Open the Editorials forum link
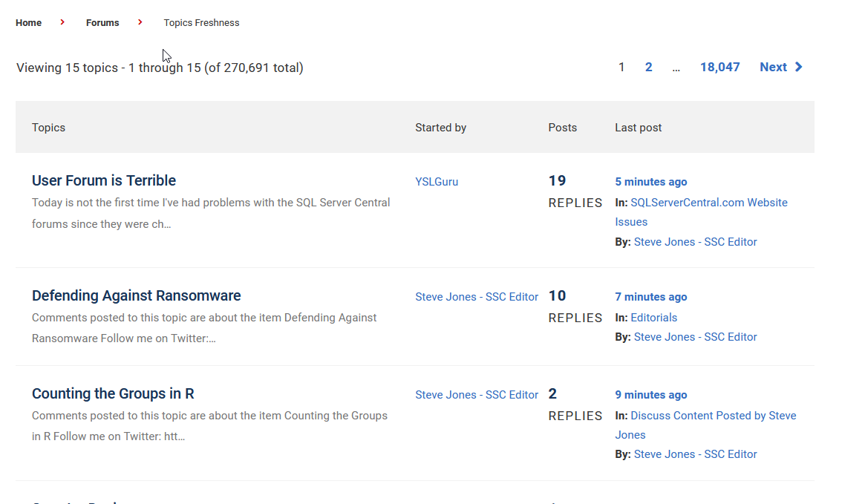Viewport: 842px width, 504px height. tap(653, 318)
